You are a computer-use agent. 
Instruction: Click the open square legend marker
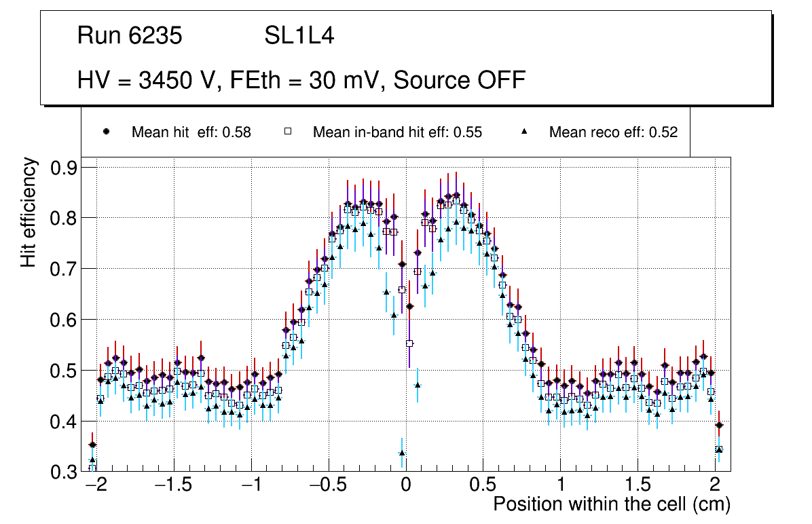287,132
